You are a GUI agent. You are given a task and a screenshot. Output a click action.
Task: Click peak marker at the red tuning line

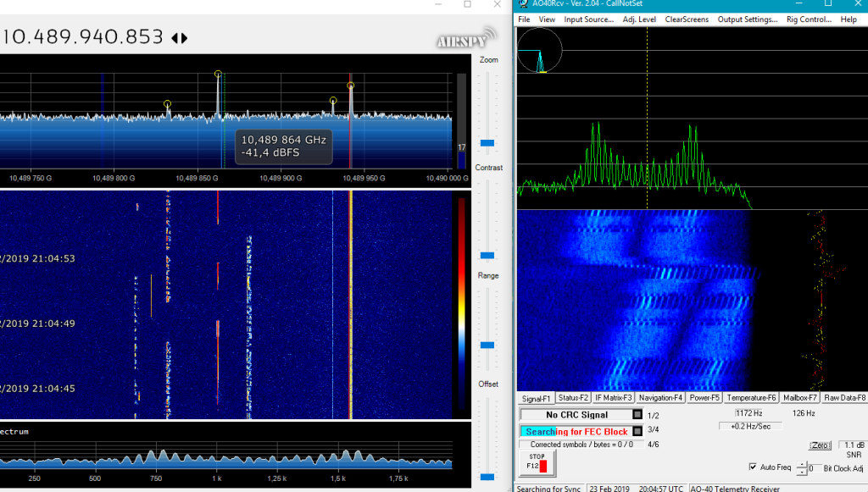coord(350,86)
